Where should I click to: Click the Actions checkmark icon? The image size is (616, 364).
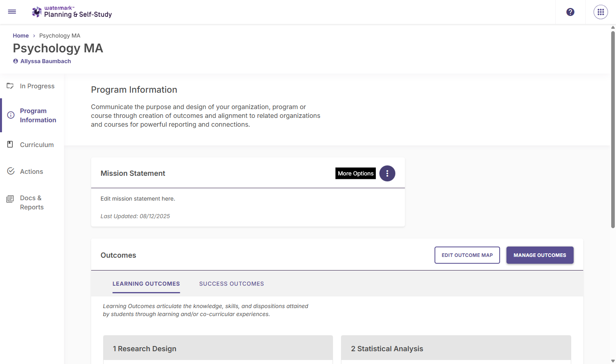click(11, 171)
